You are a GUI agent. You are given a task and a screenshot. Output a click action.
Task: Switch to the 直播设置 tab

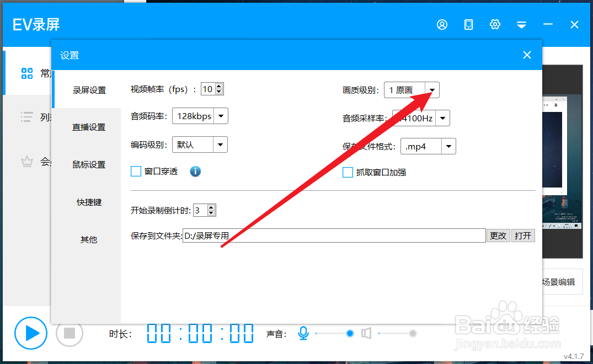point(89,127)
